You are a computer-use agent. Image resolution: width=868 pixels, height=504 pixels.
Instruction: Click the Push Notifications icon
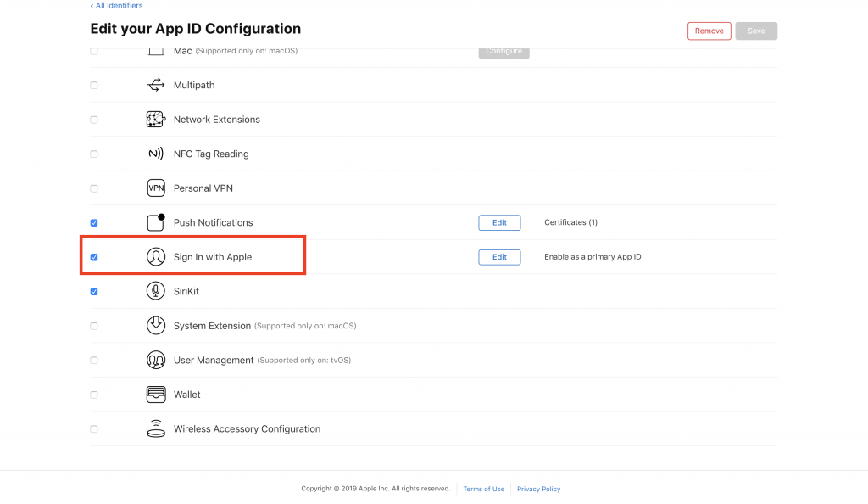click(156, 222)
